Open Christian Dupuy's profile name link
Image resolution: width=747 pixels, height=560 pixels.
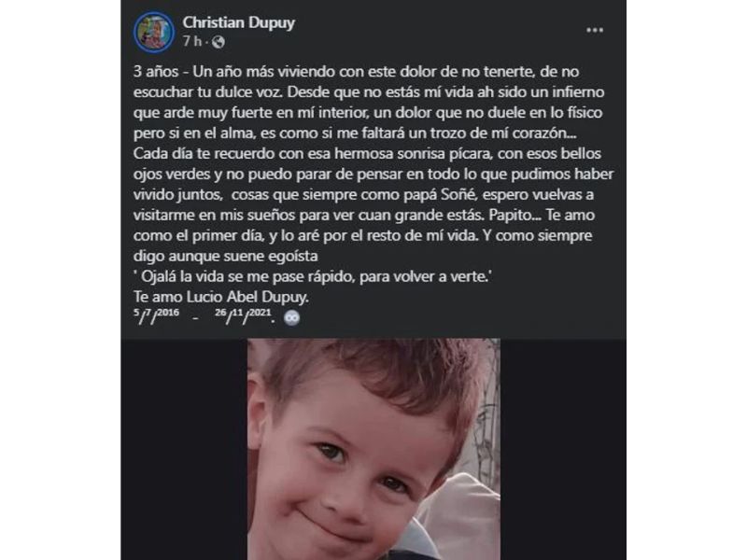point(239,22)
